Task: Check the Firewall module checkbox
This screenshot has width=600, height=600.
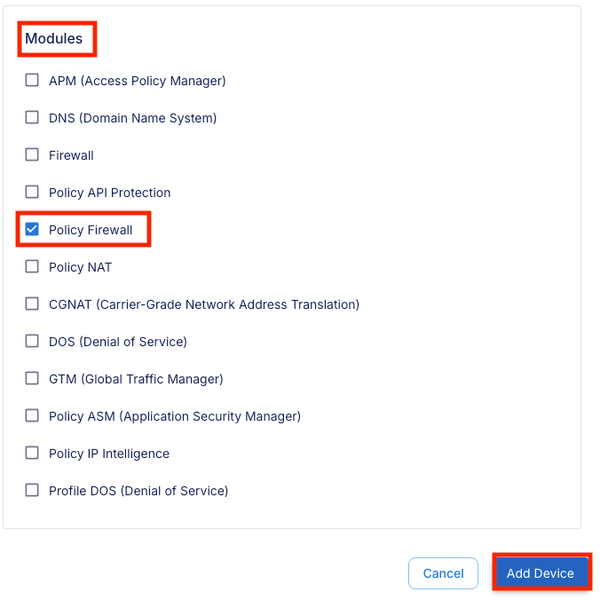Action: point(32,155)
